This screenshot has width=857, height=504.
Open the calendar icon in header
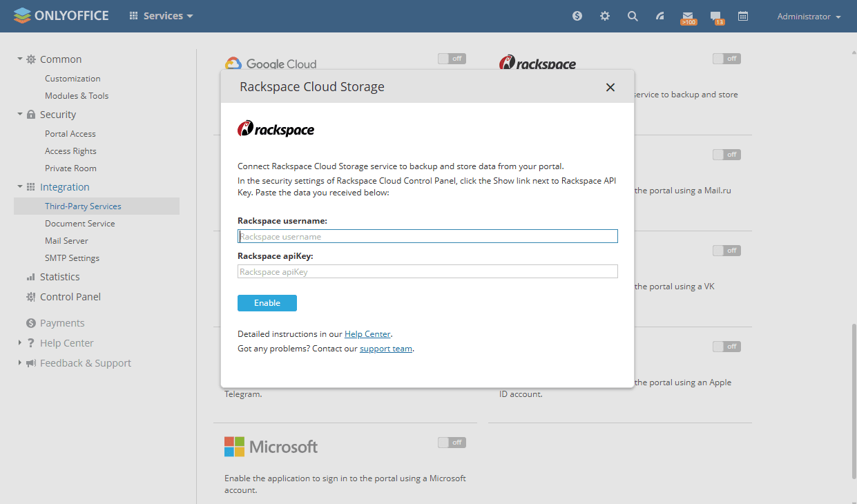743,16
